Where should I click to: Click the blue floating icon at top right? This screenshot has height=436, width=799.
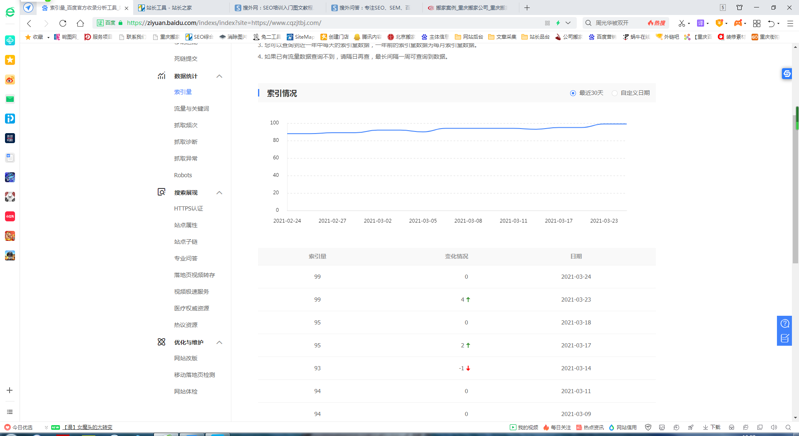coord(787,74)
